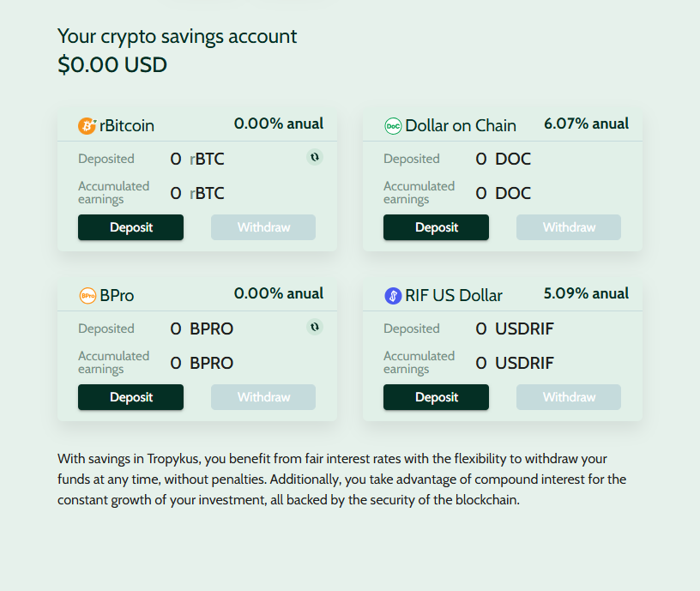Click the Dollar on Chain DOC icon

(393, 126)
